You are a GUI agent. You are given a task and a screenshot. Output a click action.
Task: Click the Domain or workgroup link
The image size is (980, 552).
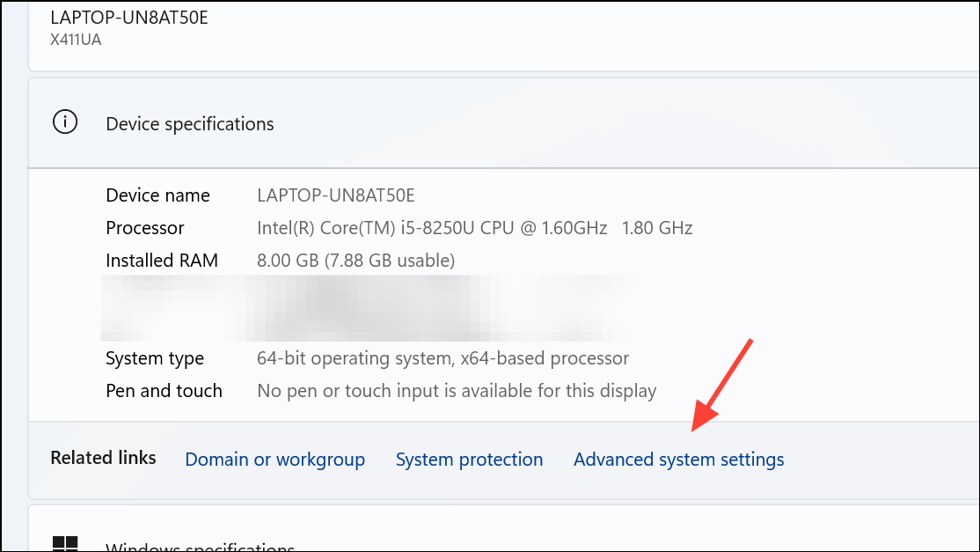[x=274, y=459]
